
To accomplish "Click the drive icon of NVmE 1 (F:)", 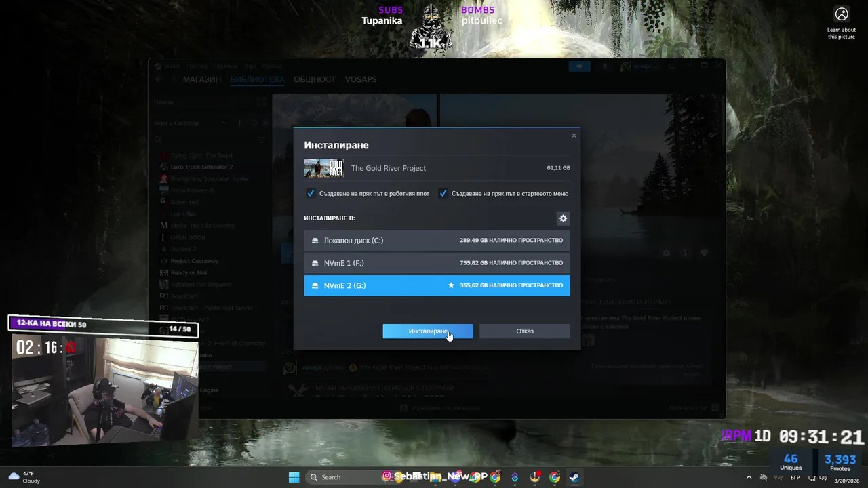I will point(315,263).
